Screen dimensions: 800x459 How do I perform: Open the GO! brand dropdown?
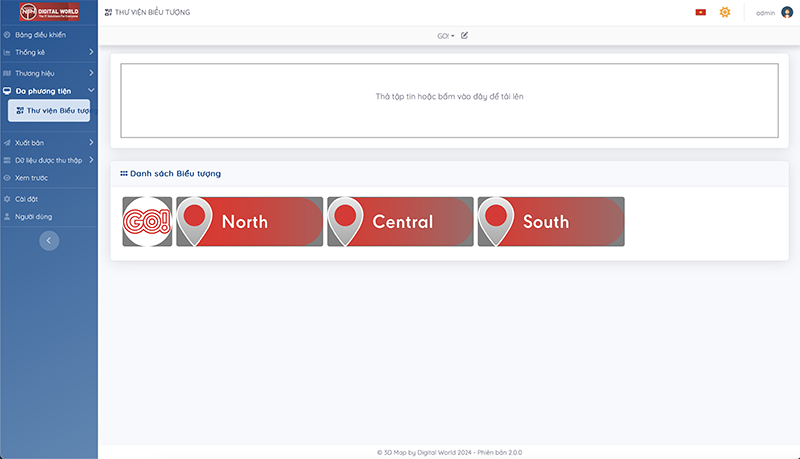click(445, 35)
